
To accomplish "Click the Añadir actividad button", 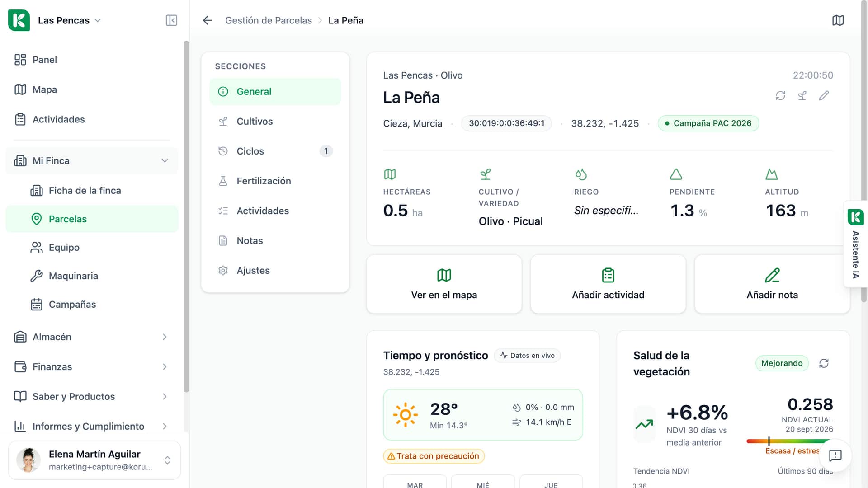I will (x=608, y=284).
